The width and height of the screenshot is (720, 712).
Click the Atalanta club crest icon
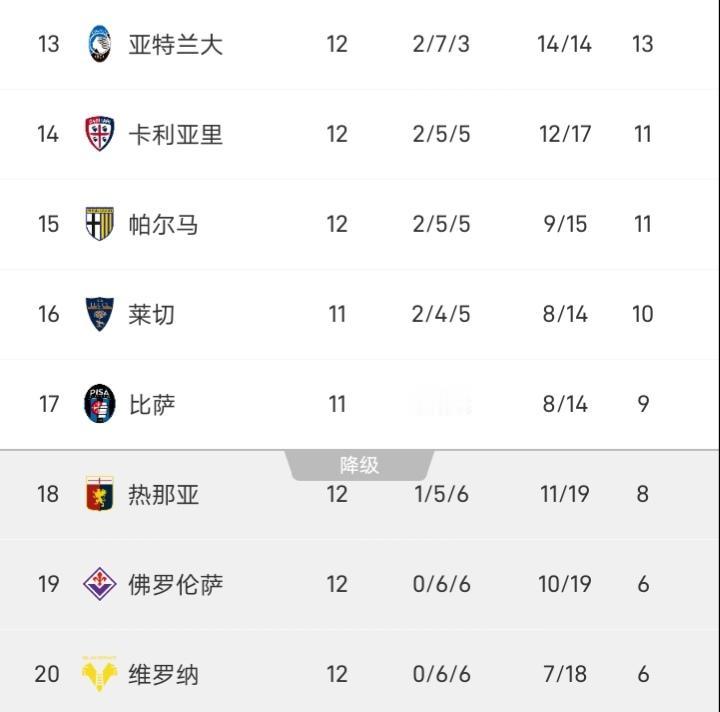coord(99,44)
